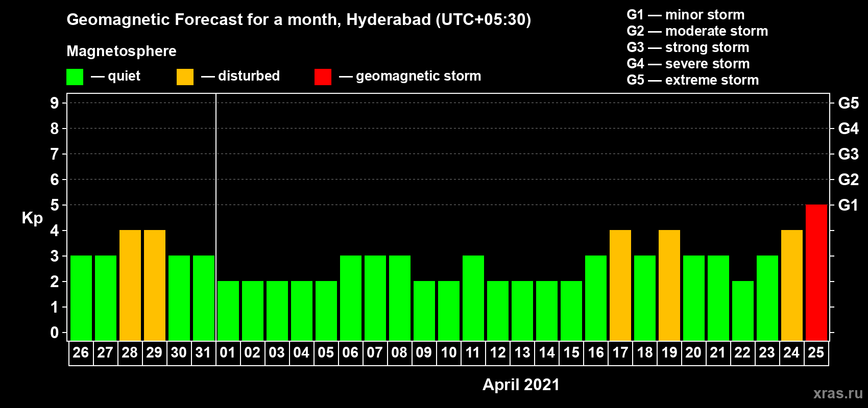Click 'G3 — strong storm' legend text

[x=688, y=47]
